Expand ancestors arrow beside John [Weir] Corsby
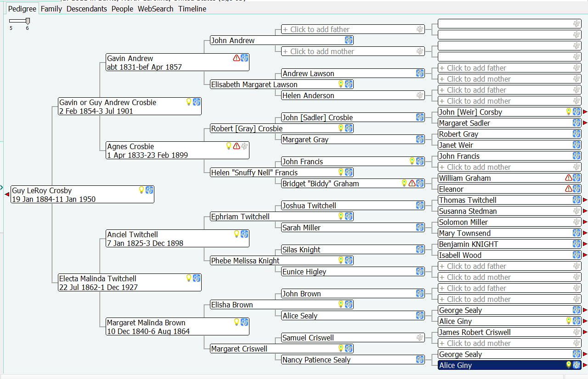Viewport: 588px width, 379px height. [585, 111]
